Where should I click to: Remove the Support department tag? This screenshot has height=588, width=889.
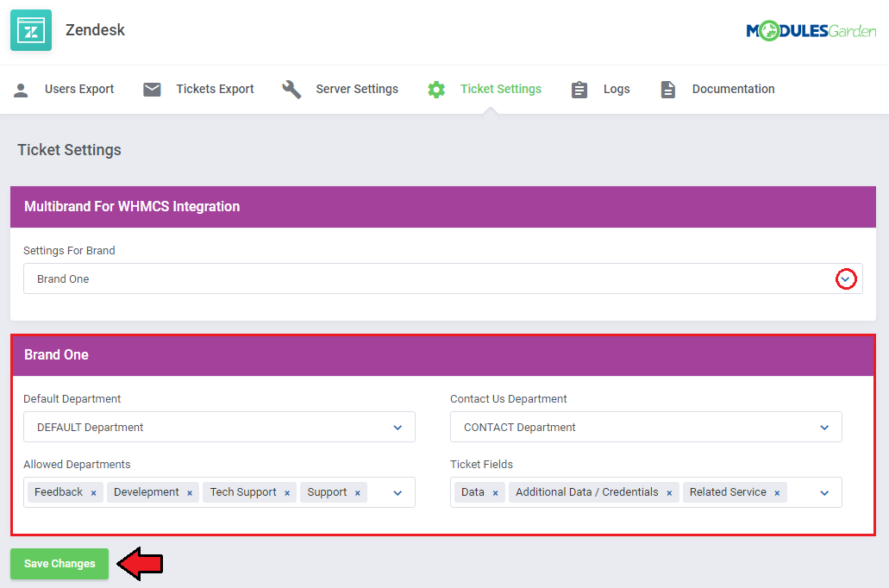coord(357,493)
